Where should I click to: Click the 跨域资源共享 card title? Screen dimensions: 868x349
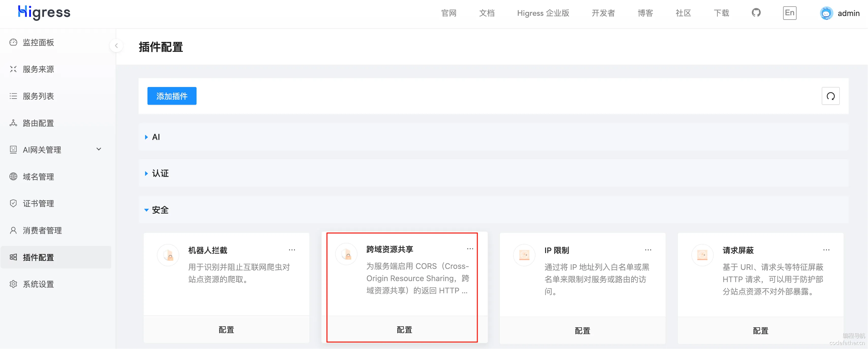390,249
